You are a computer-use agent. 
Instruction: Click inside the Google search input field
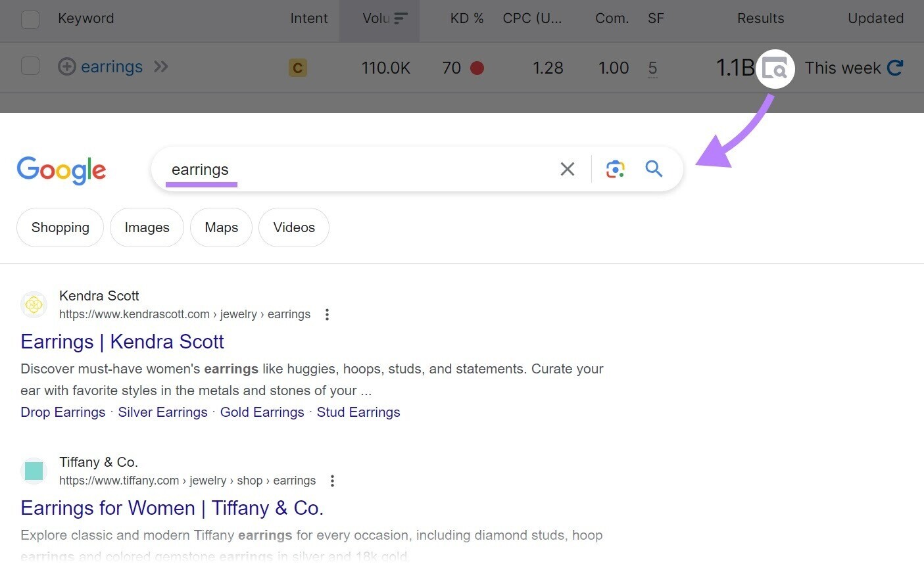pyautogui.click(x=362, y=169)
